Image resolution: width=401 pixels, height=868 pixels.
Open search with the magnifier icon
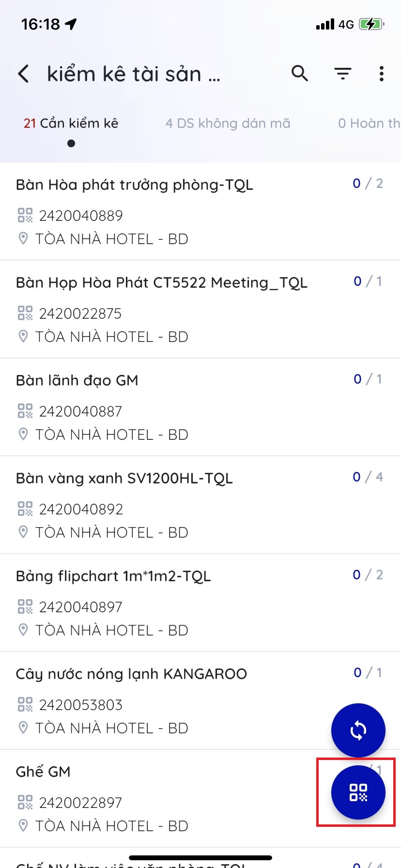[300, 74]
